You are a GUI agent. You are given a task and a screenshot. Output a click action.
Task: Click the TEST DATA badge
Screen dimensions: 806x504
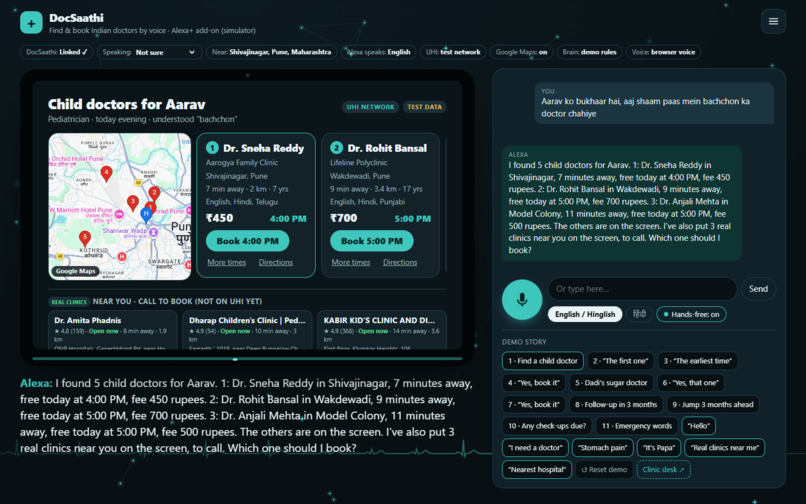[x=425, y=107]
